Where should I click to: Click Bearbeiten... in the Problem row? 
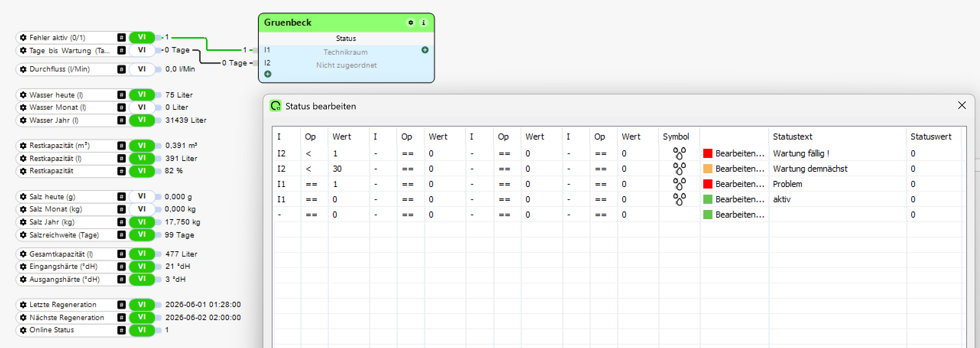740,184
